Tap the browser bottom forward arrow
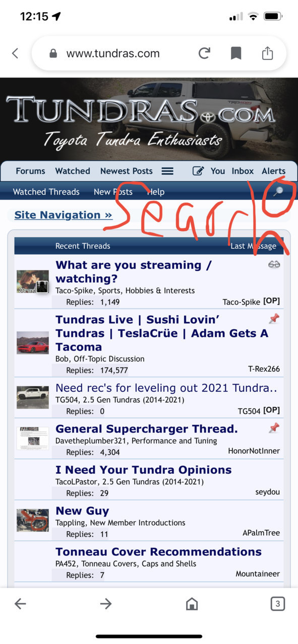The image size is (298, 644). click(x=106, y=604)
